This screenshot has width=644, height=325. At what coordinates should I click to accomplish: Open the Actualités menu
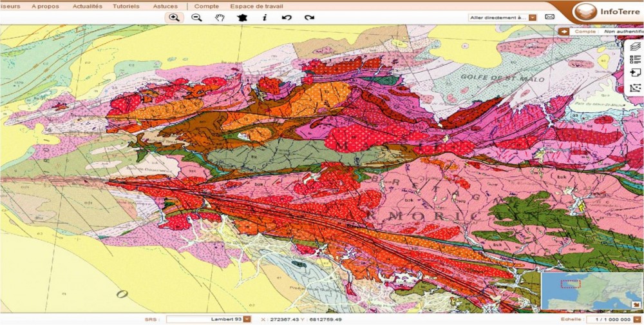pos(87,6)
